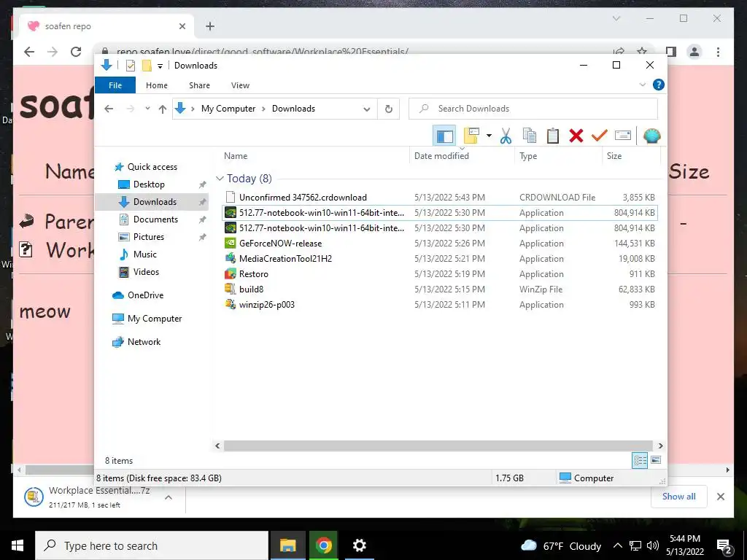Open the Share ribbon tab
This screenshot has width=747, height=560.
(199, 85)
